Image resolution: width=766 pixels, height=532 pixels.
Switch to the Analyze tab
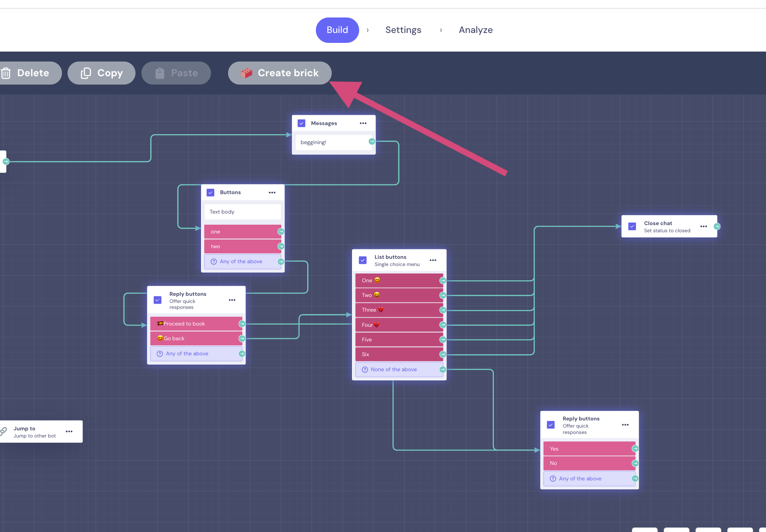point(476,30)
